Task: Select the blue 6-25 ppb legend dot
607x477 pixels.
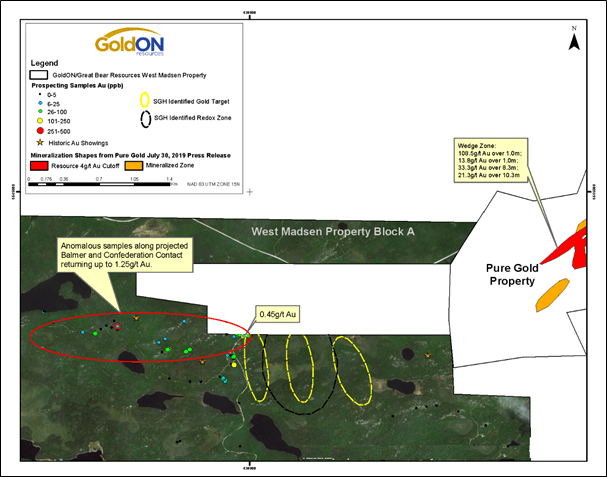Action: coord(40,103)
